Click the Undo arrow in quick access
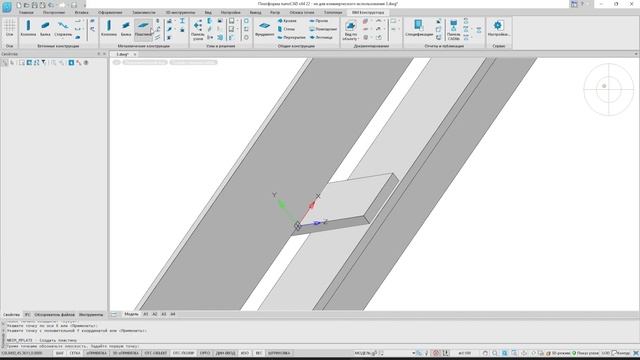The image size is (640, 360). point(51,5)
